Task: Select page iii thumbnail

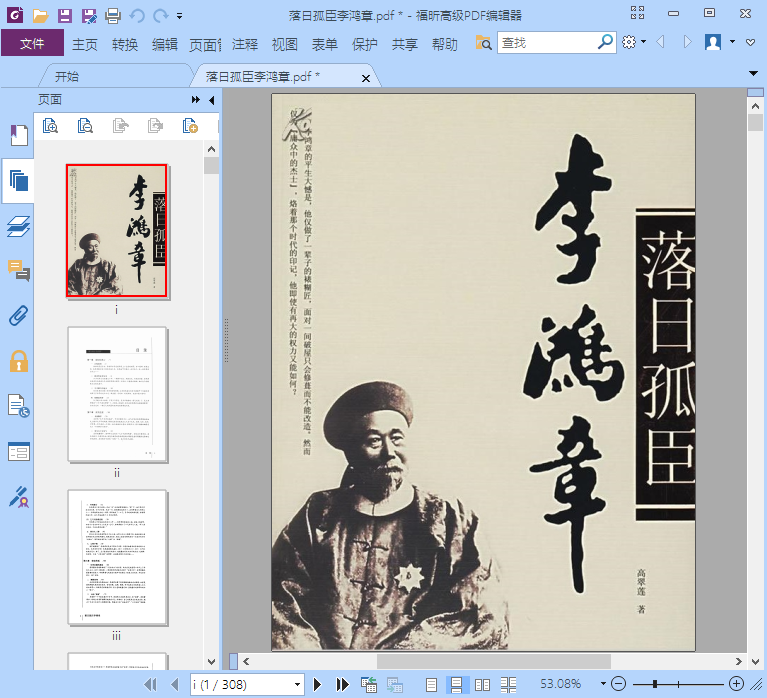Action: 117,557
